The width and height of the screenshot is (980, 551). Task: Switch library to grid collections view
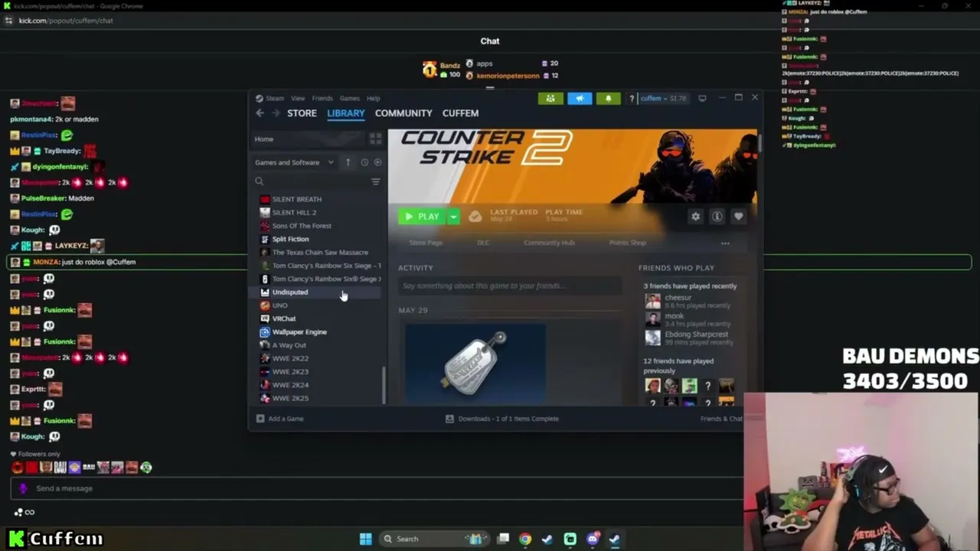375,139
